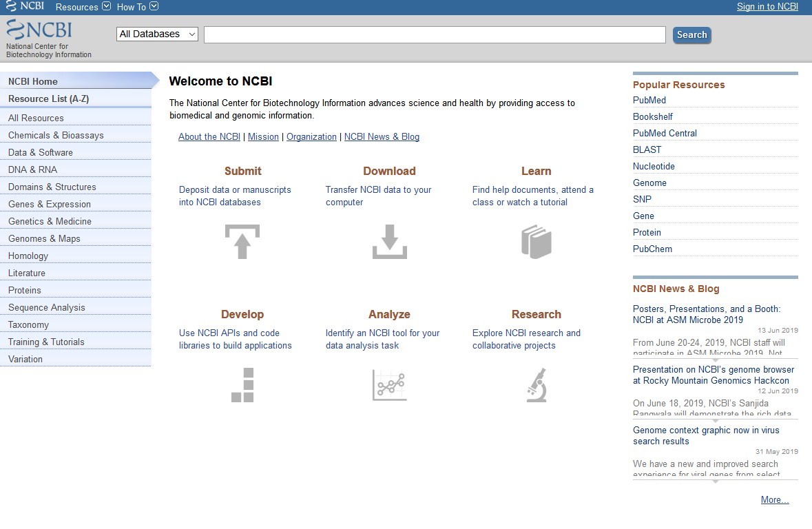Open Genome link in Popular Resources
Viewport: 812px width, 529px height.
click(x=649, y=183)
